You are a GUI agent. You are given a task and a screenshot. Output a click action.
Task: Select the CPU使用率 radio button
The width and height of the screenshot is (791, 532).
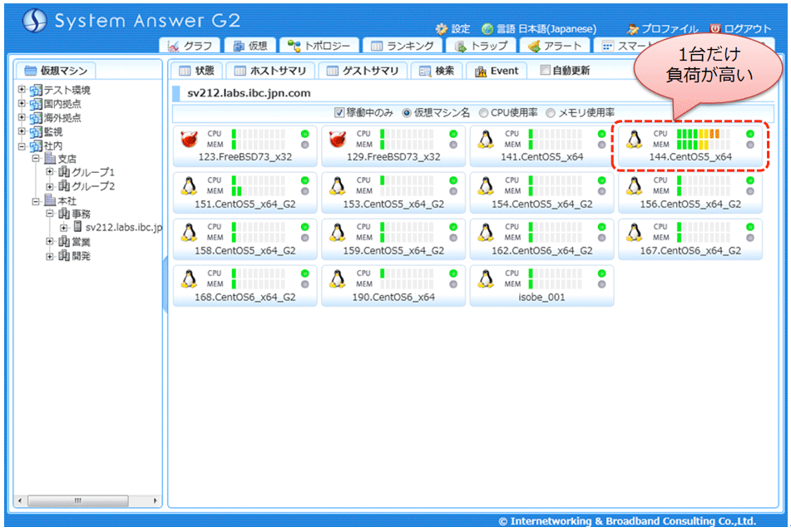tap(483, 113)
